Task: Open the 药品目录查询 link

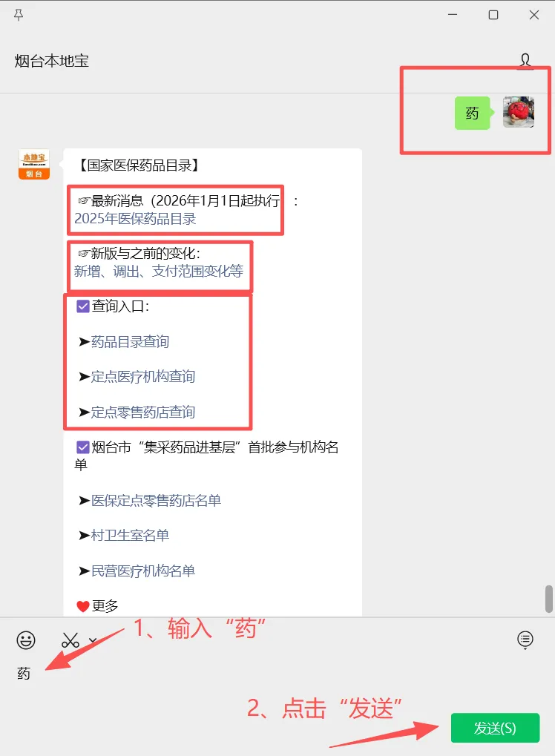Action: pyautogui.click(x=130, y=342)
